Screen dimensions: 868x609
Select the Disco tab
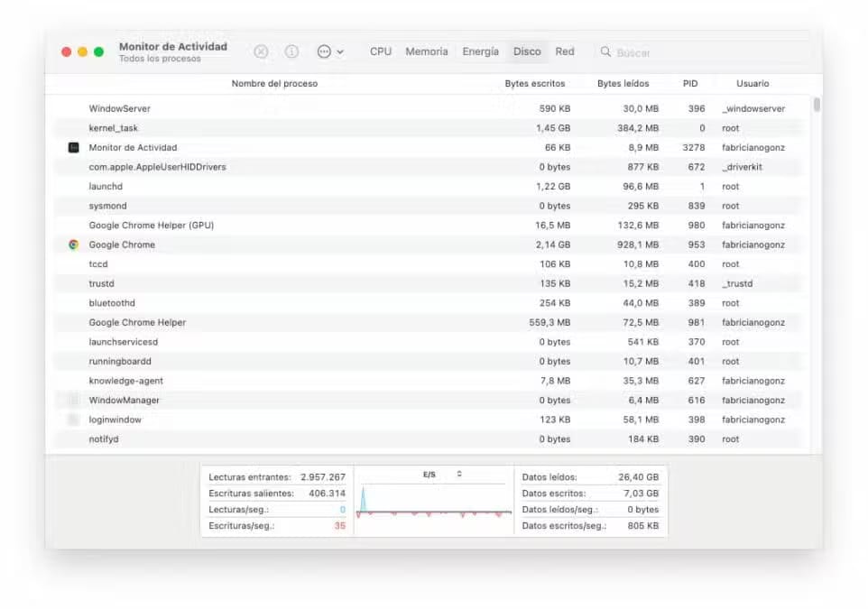click(x=527, y=51)
